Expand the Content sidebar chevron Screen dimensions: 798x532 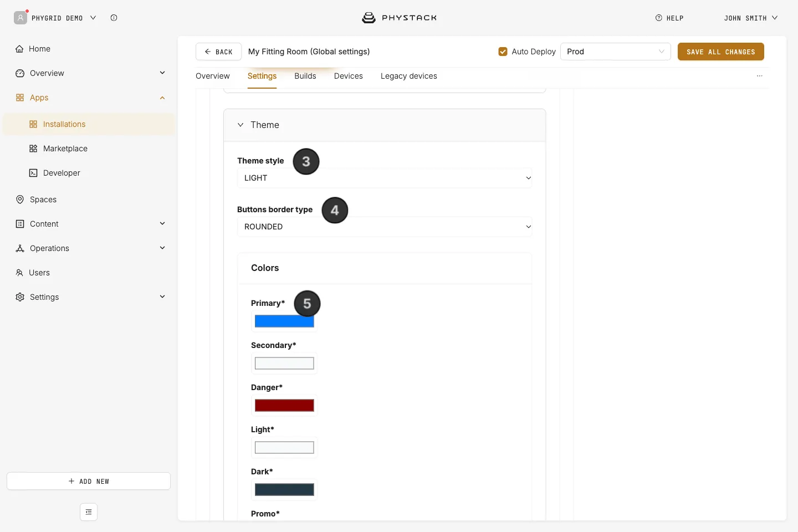click(x=162, y=223)
